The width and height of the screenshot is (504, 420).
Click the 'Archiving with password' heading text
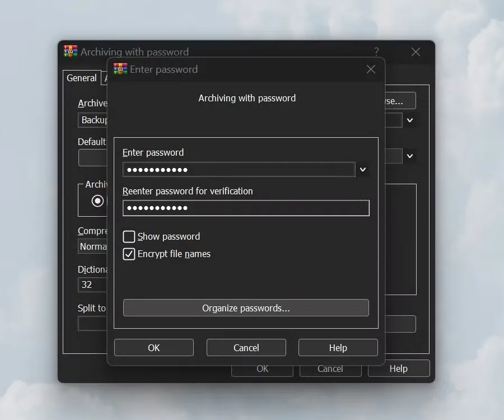coord(247,98)
